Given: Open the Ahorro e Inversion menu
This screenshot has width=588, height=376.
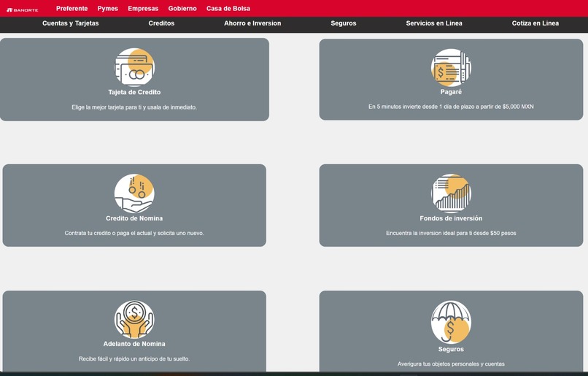Looking at the screenshot, I should [252, 23].
